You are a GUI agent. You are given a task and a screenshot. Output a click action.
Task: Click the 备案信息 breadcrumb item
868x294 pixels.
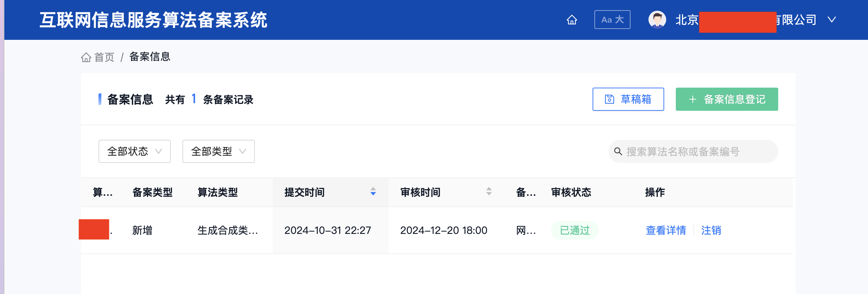[149, 57]
